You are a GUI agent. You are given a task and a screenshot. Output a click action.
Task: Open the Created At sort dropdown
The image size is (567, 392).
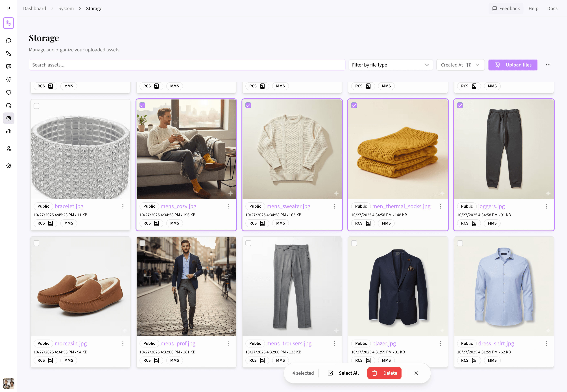pos(460,65)
